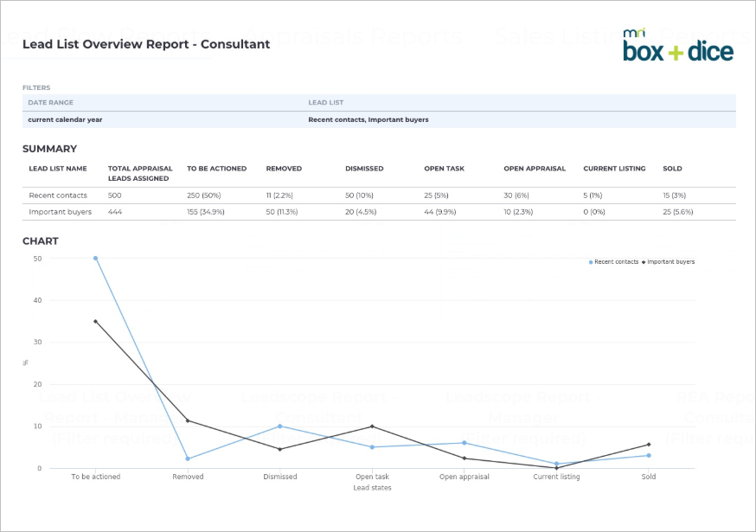Select Recent contacts point at Open appraisal
This screenshot has height=532, width=756.
click(x=464, y=443)
